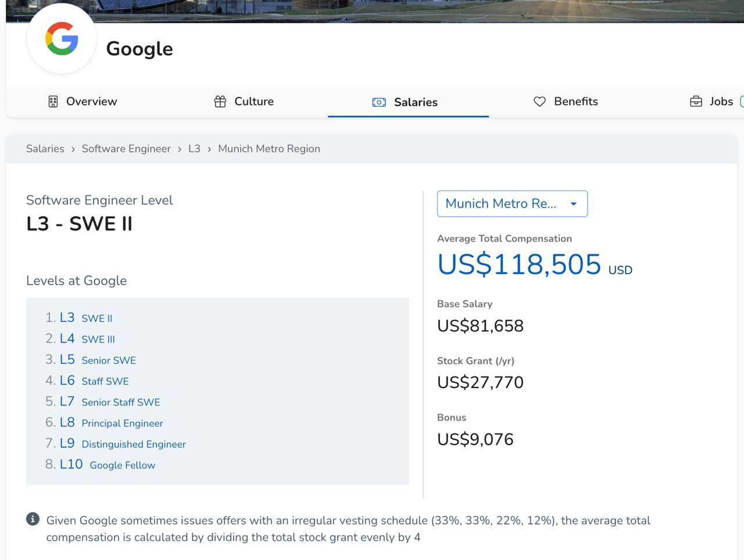Viewport: 744px width, 560px height.
Task: Click the Salaries breadcrumb link
Action: point(45,149)
